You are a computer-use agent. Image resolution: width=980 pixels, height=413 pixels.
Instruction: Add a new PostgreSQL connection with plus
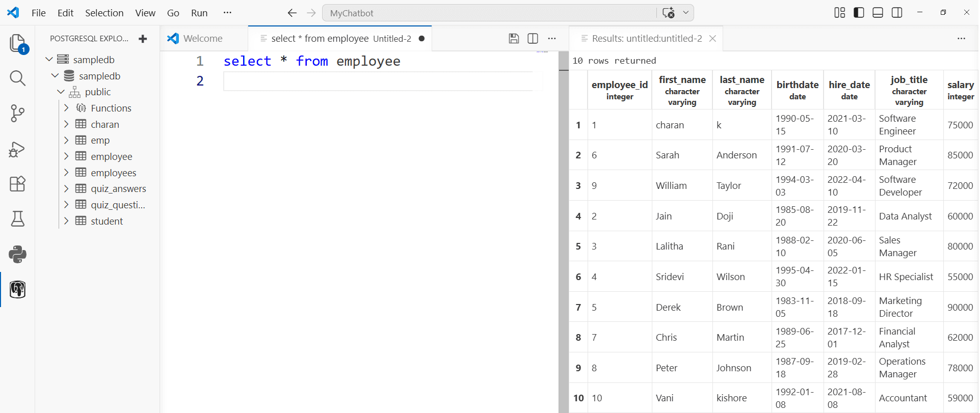(x=143, y=39)
